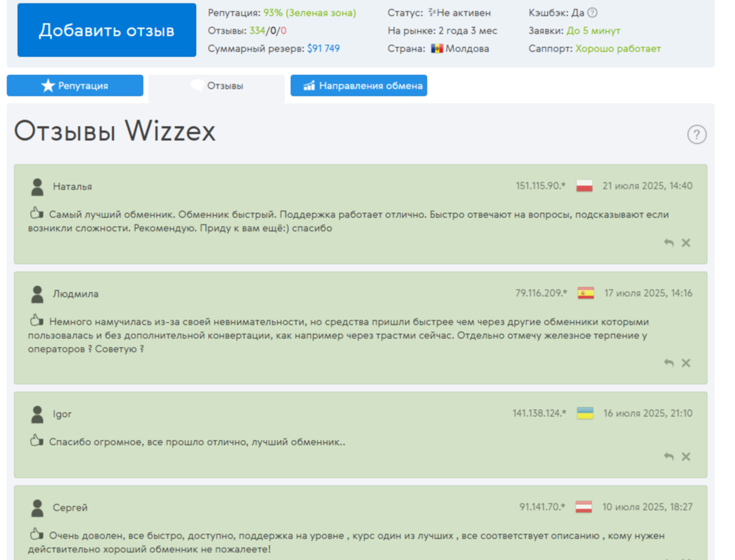Image resolution: width=735 pixels, height=560 pixels.
Task: Delete Людмила's review with X icon
Action: (x=686, y=363)
